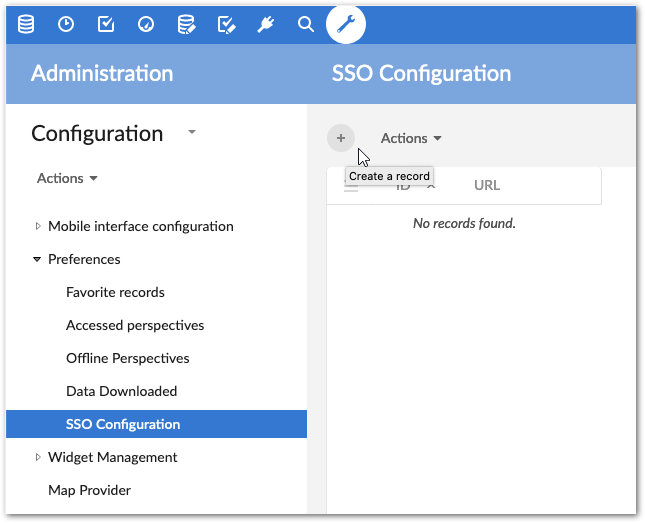Open the SSO Configuration Actions dropdown
The image size is (645, 523).
tap(411, 138)
